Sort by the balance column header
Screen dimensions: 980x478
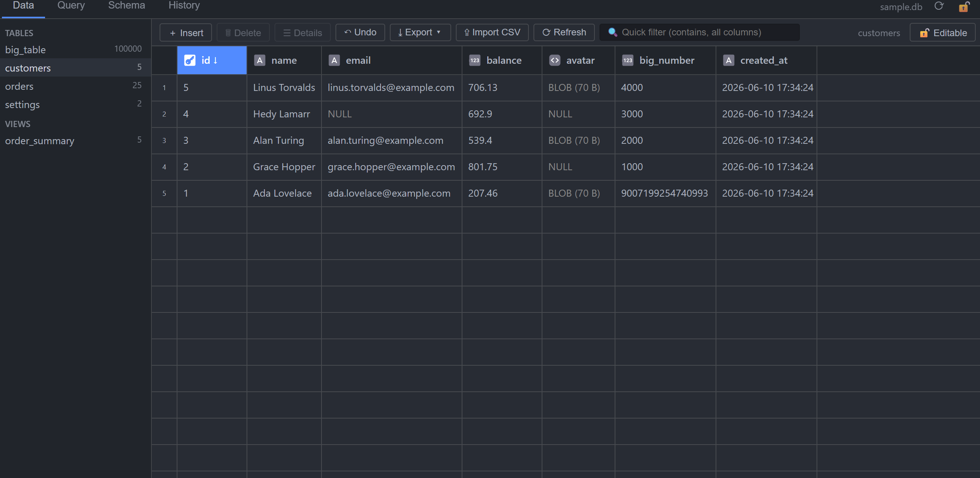(502, 60)
